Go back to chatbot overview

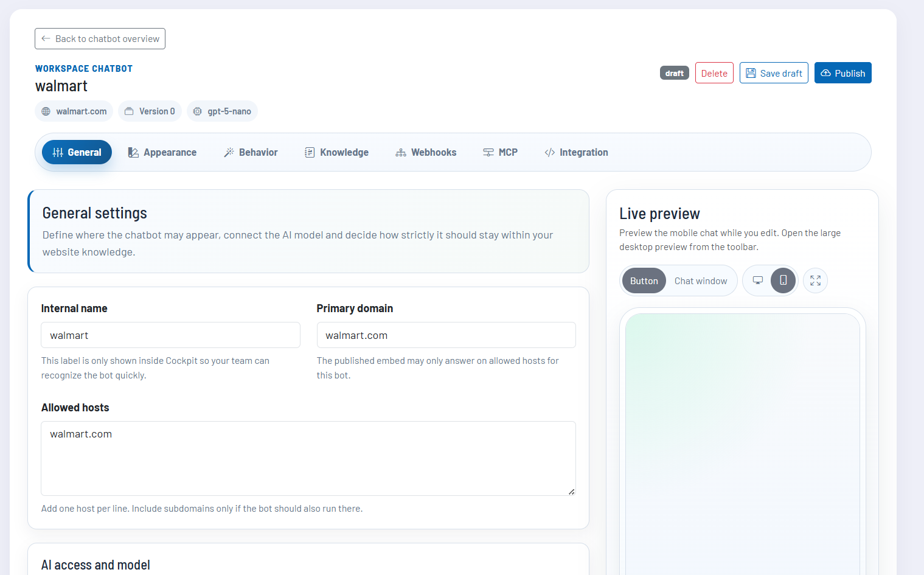(100, 39)
